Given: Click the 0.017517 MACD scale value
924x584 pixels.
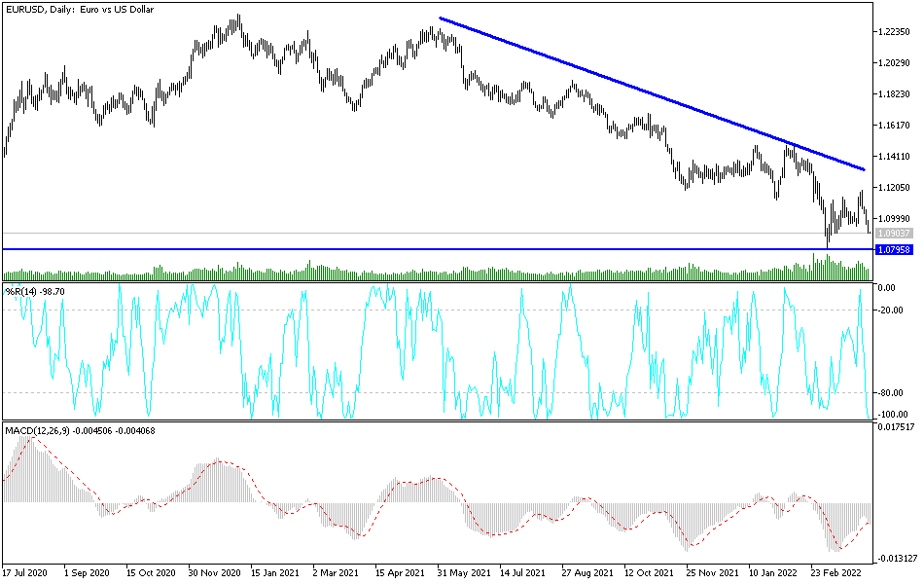Looking at the screenshot, I should pos(895,427).
